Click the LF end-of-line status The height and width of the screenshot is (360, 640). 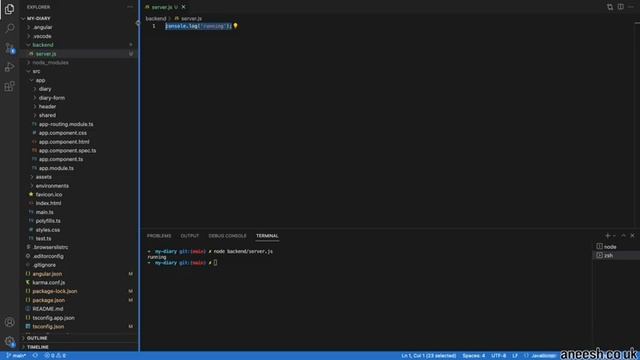coord(515,356)
